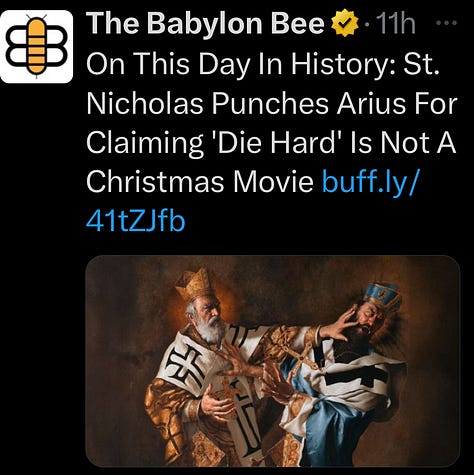The height and width of the screenshot is (475, 474).
Task: Select The Babylon Bee account name
Action: (x=205, y=24)
